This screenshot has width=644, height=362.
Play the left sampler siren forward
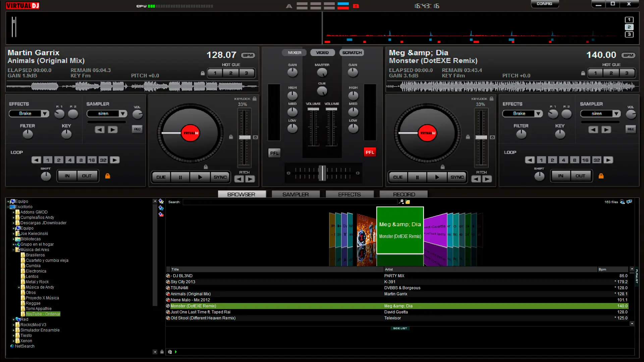(x=113, y=129)
